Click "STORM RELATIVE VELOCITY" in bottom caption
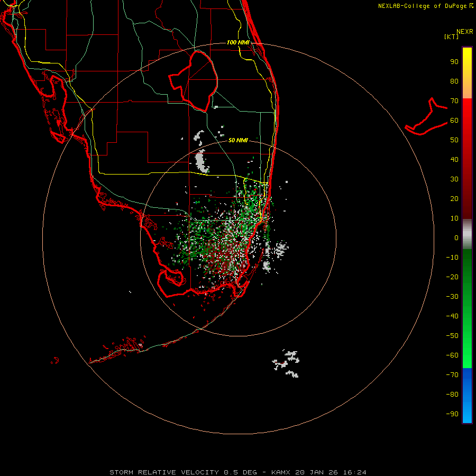476x476 pixels. click(x=164, y=472)
